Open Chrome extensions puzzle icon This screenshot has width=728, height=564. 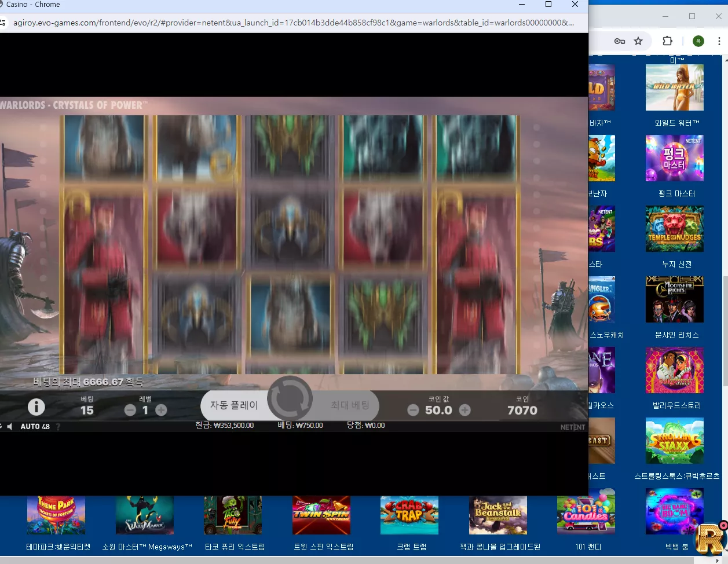667,41
